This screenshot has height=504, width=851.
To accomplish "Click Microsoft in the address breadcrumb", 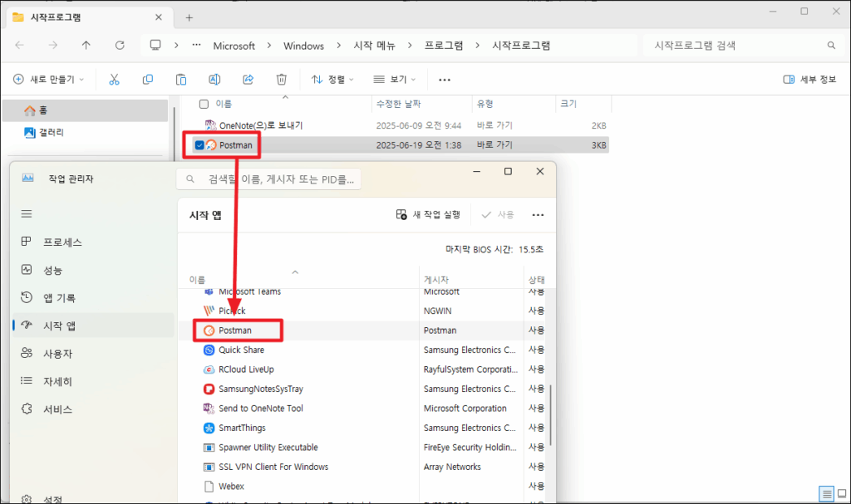I will pyautogui.click(x=234, y=46).
